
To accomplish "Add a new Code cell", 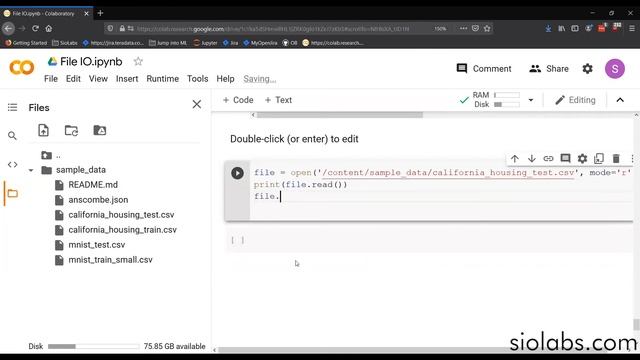I will tap(238, 100).
